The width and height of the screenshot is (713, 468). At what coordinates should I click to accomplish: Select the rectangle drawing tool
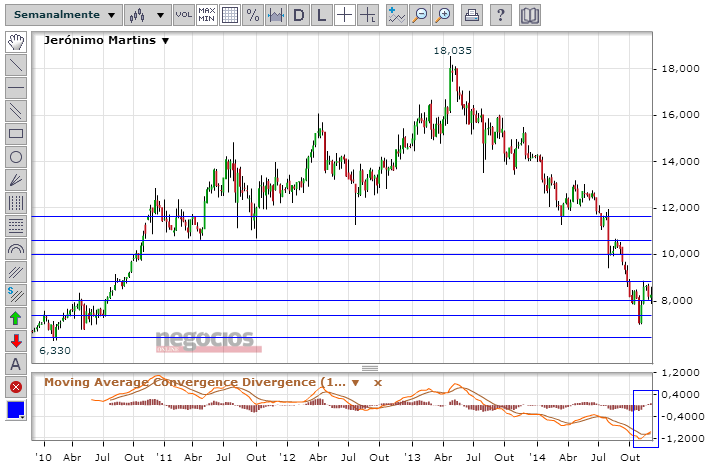pyautogui.click(x=16, y=134)
